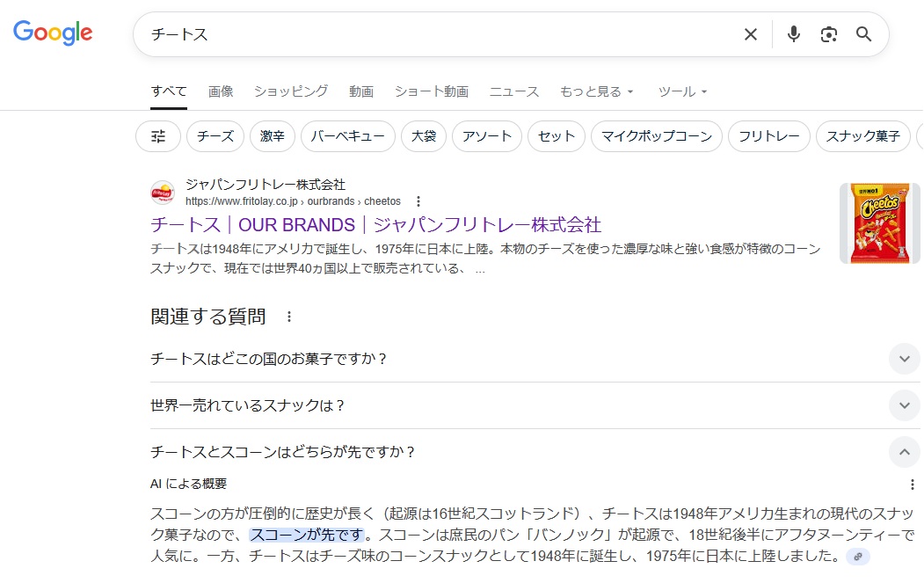Click the link icon after AI summary

pyautogui.click(x=857, y=557)
